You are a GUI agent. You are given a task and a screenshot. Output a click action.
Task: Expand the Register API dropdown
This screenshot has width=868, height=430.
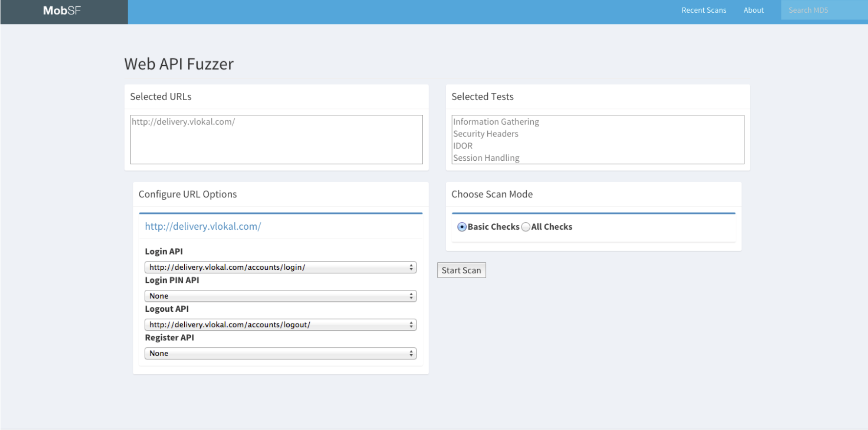[x=280, y=353]
